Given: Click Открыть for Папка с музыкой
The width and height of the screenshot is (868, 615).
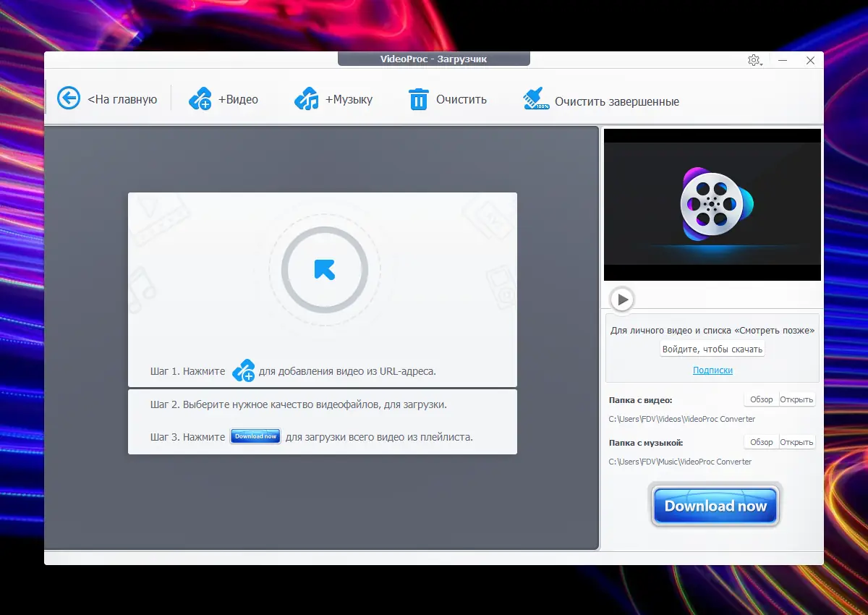Looking at the screenshot, I should tap(796, 442).
